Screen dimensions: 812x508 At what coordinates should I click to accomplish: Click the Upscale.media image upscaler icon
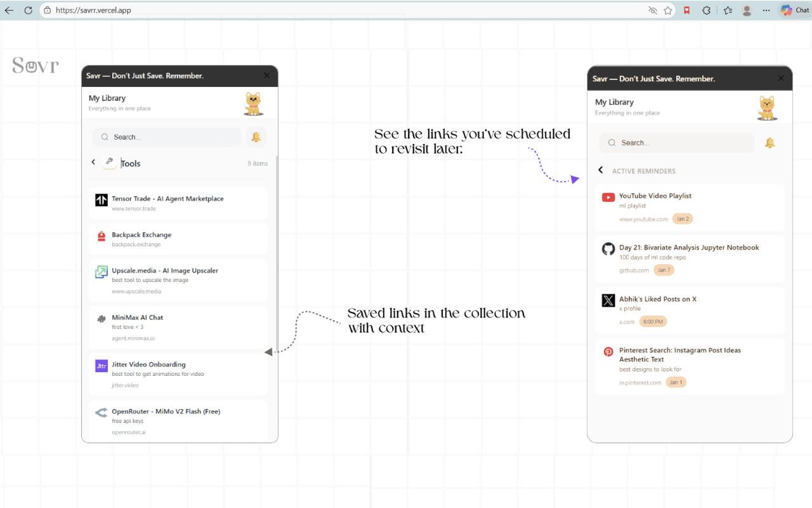coord(101,272)
